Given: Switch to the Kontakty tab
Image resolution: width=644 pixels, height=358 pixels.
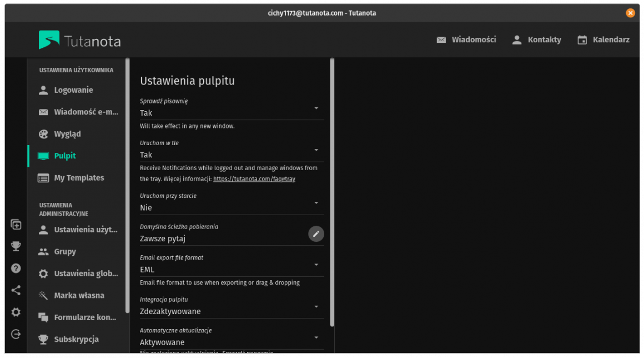Looking at the screenshot, I should pyautogui.click(x=536, y=39).
